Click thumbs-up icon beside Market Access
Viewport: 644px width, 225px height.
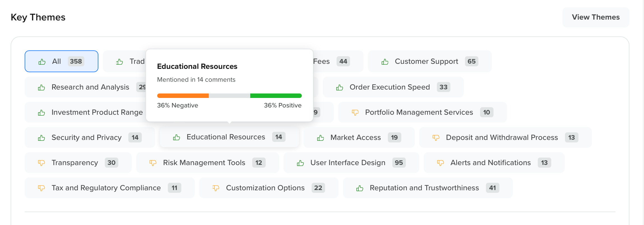pyautogui.click(x=320, y=138)
